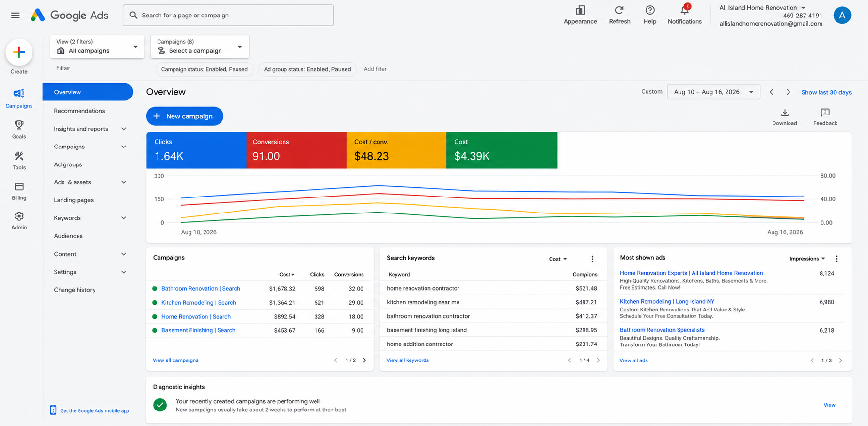Screen dimensions: 868x426
Task: Click the Google Ads logo
Action: 69,16
